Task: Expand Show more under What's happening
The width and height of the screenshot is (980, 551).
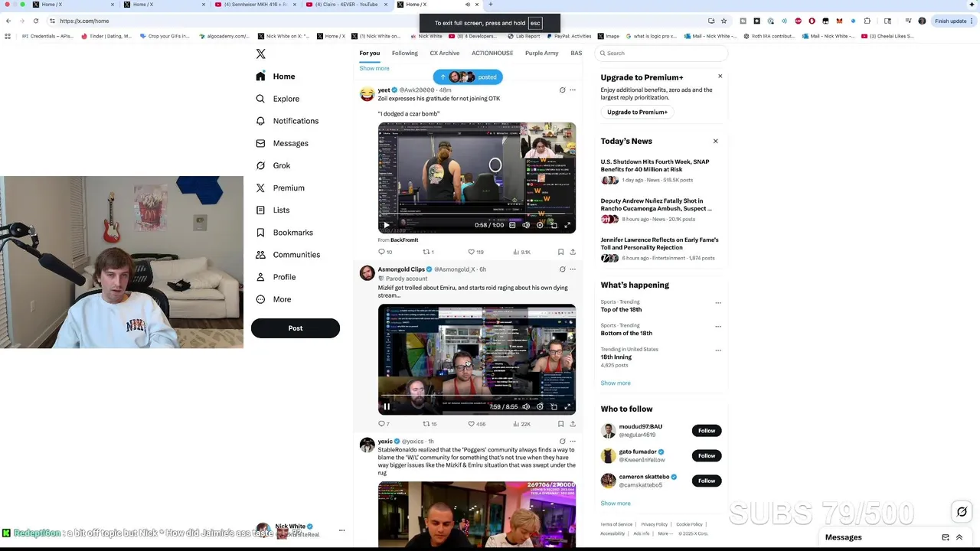Action: click(x=616, y=383)
